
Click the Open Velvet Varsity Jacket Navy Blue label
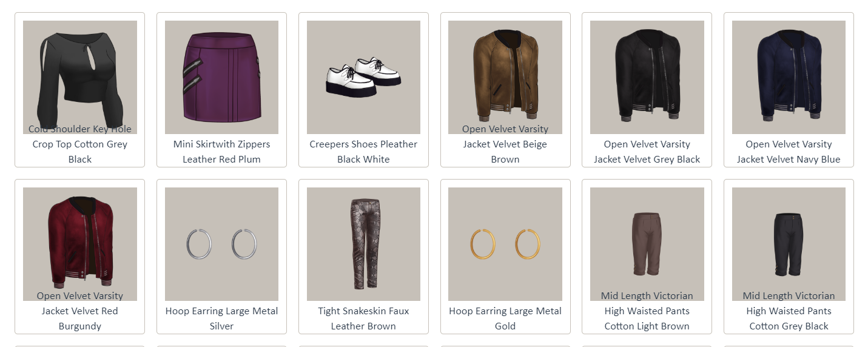(789, 152)
